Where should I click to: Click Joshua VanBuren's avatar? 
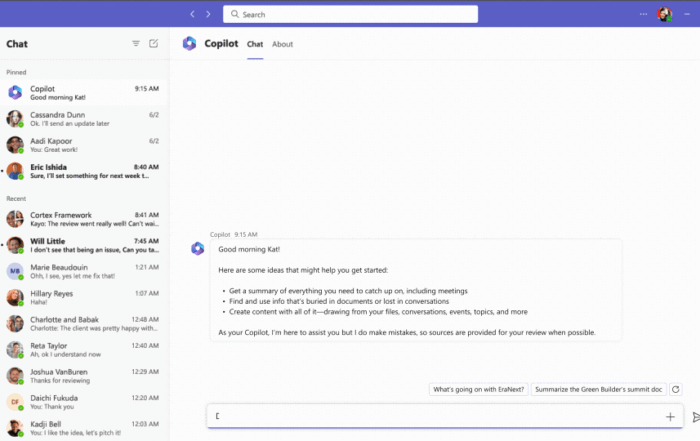click(x=15, y=376)
